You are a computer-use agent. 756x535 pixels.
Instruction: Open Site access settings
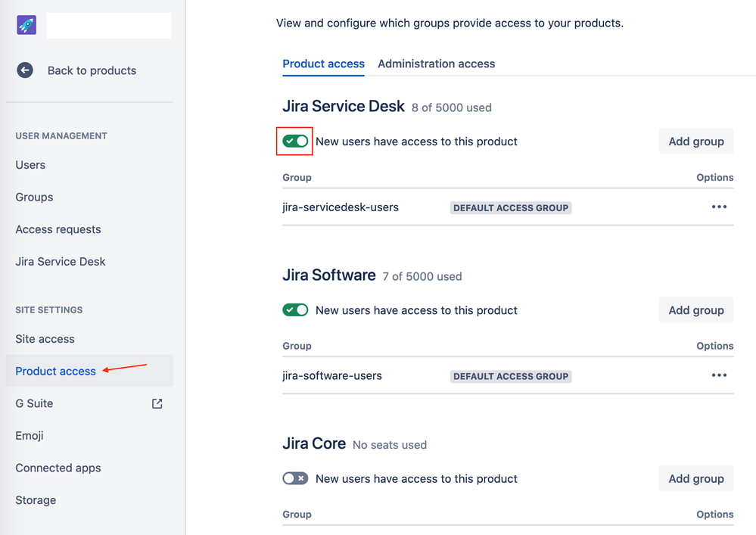45,339
